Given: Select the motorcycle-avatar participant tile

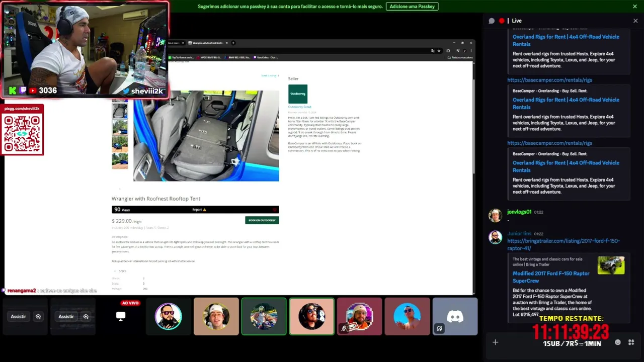Looking at the screenshot, I should pyautogui.click(x=264, y=316).
